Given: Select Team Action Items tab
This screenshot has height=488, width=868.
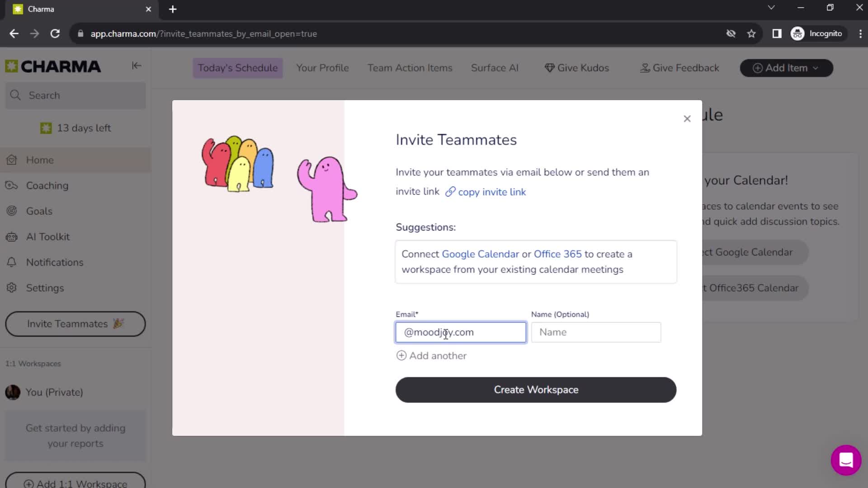Looking at the screenshot, I should (x=410, y=67).
